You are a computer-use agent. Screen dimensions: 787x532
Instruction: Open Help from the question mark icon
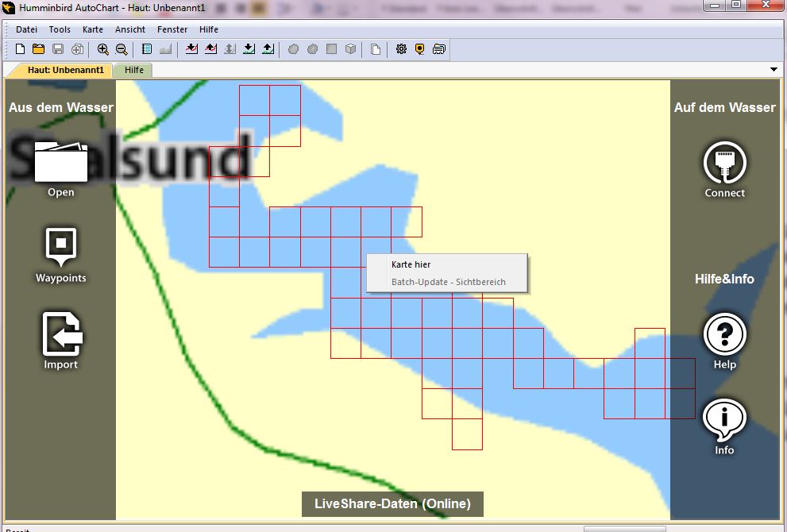point(724,337)
